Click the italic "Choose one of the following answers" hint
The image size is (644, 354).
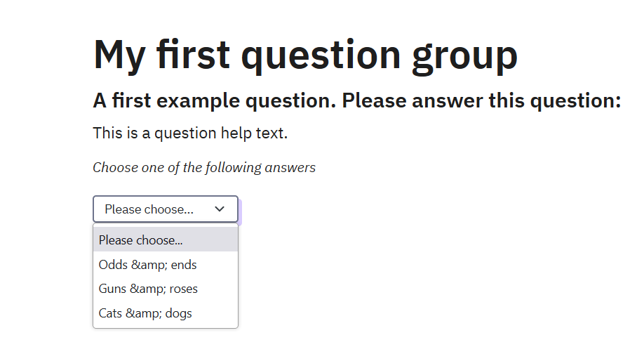204,168
